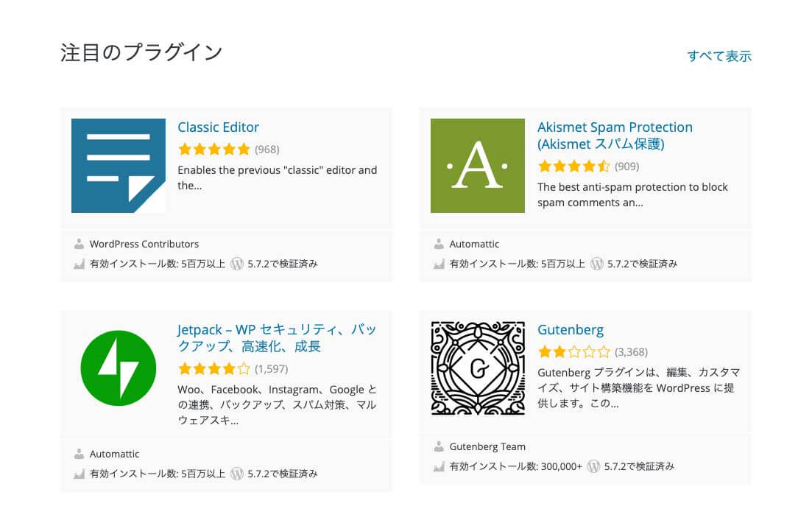Click author icon beside Gutenberg Team
This screenshot has height=509, width=812.
(x=439, y=446)
